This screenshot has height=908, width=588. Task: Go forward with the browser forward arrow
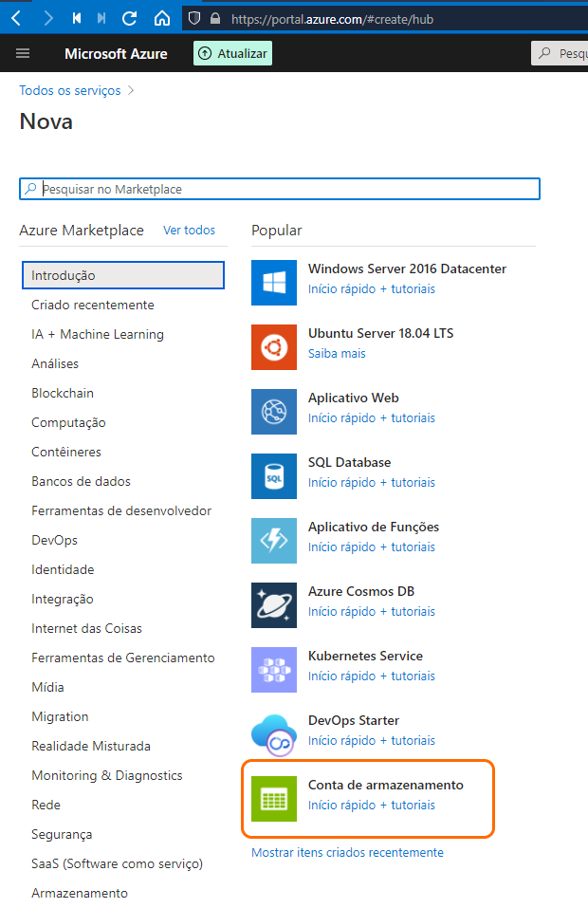tap(48, 19)
